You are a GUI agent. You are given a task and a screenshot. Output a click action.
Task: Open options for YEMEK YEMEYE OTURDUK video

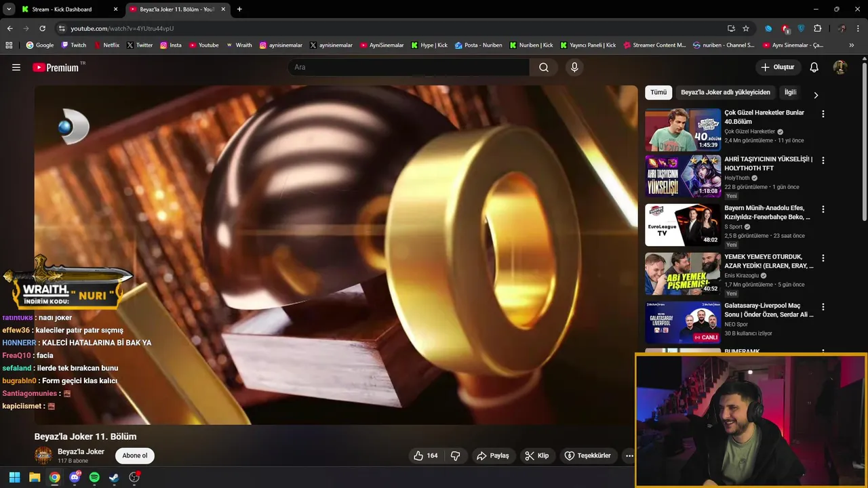823,258
